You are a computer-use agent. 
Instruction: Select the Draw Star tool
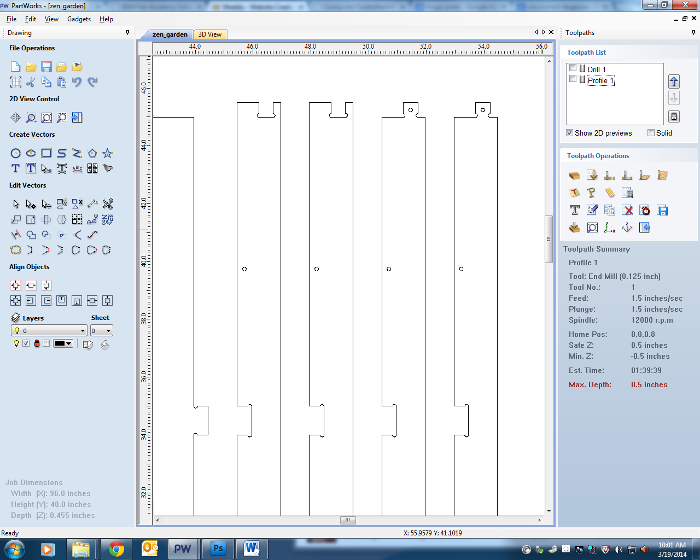click(x=108, y=153)
